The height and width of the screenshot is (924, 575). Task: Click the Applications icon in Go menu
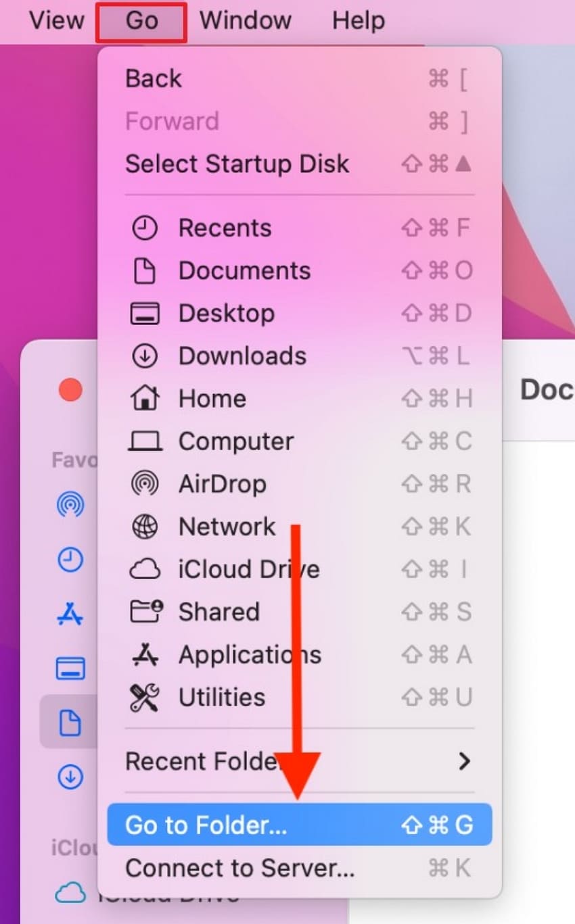(x=144, y=654)
